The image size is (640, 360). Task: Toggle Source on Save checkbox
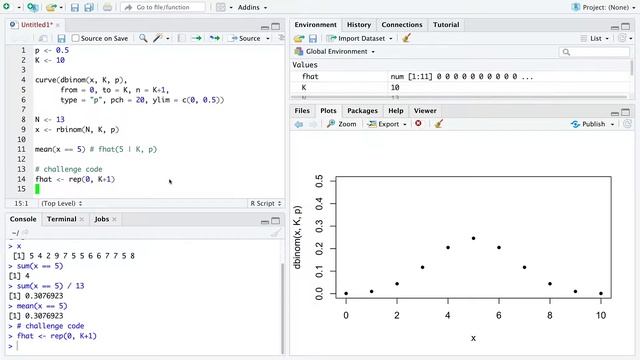tap(75, 38)
